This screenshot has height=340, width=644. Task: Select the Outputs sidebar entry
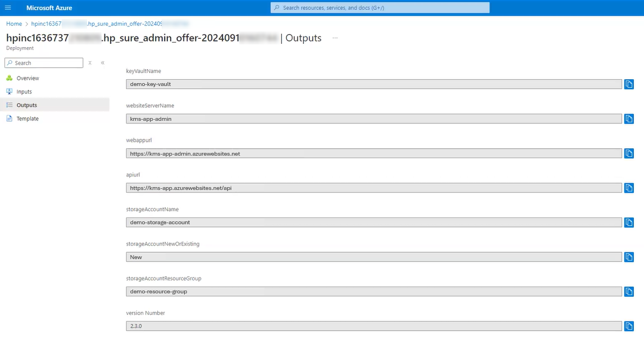point(26,105)
